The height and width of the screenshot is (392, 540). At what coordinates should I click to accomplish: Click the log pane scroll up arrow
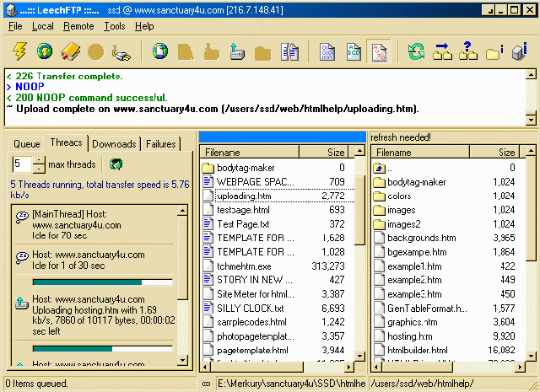531,74
